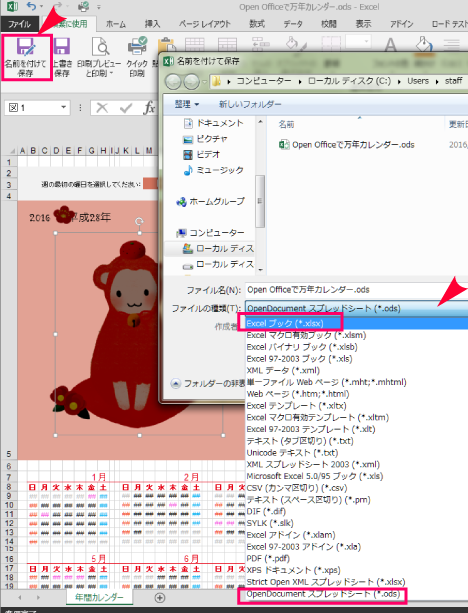Image resolution: width=468 pixels, height=613 pixels.
Task: Open the file type (ファイルの種類) combo box
Action: (x=356, y=308)
